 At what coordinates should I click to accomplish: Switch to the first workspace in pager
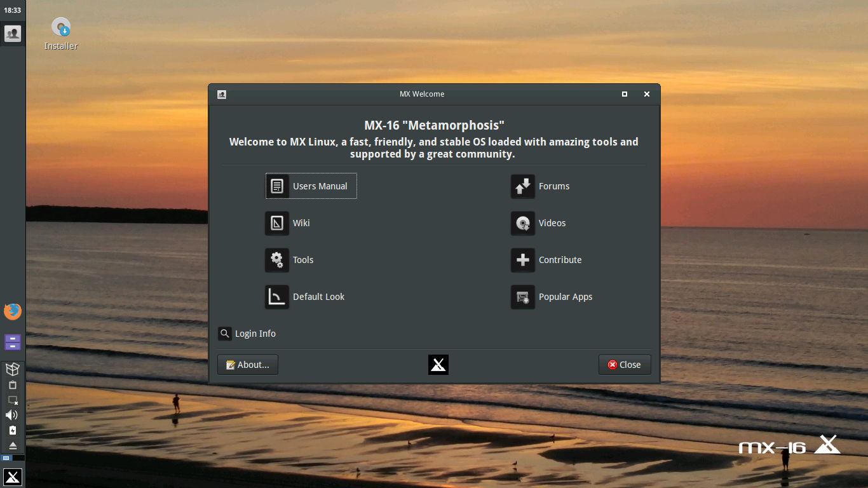6,457
